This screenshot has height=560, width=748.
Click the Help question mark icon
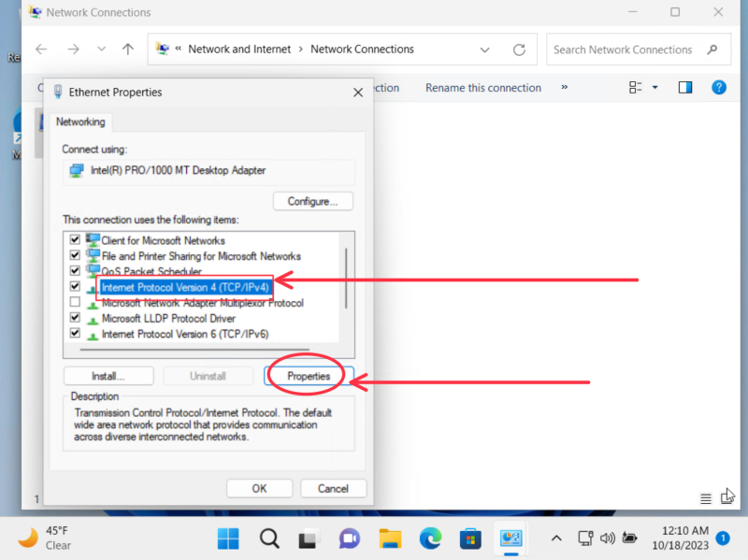[x=718, y=87]
